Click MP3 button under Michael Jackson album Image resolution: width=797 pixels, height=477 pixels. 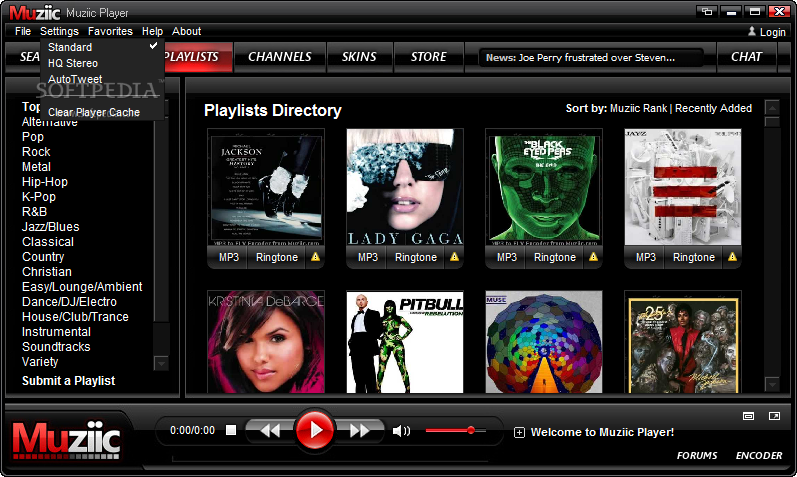pyautogui.click(x=229, y=257)
